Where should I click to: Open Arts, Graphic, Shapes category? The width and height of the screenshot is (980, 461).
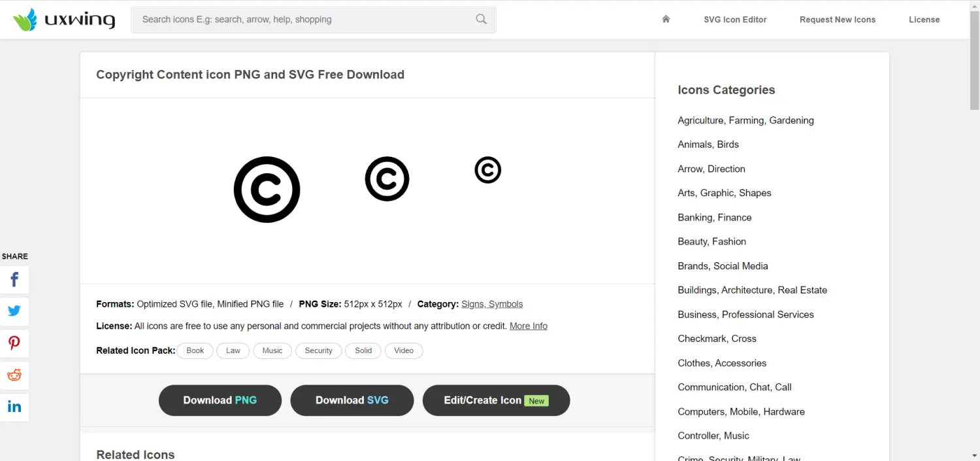(x=725, y=193)
